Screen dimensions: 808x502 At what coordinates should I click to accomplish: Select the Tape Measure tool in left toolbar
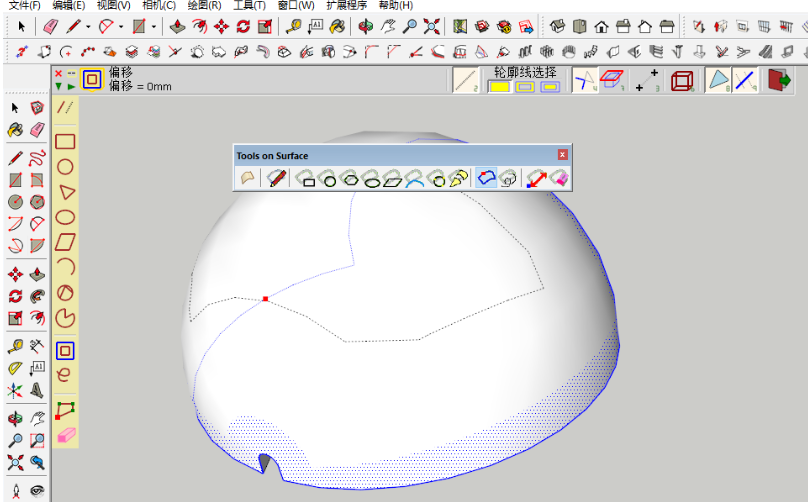pos(15,346)
